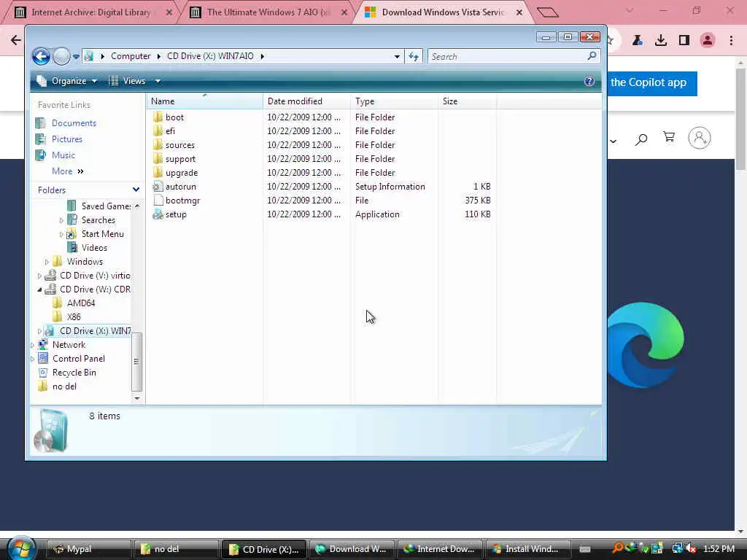Select the bootmgr file icon
Screen dimensions: 747x560
[158, 200]
